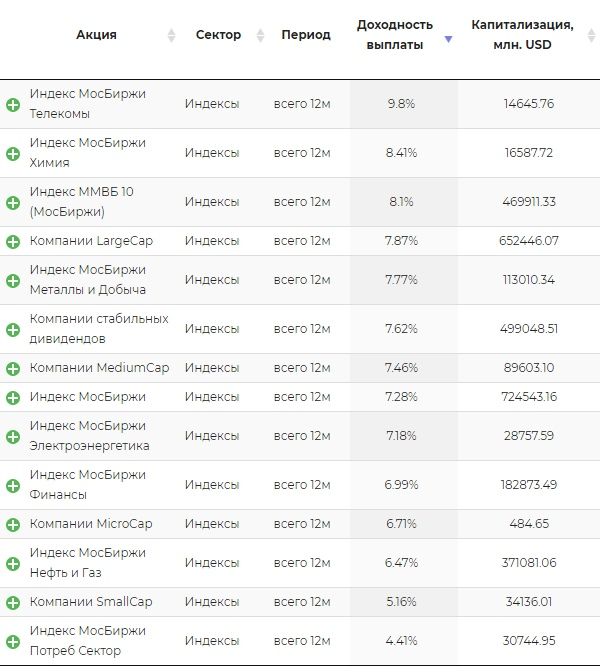Viewport: 608px width, 672px height.
Task: Select the Индекс МосБиржи 7.28% yield cell
Action: coord(401,397)
